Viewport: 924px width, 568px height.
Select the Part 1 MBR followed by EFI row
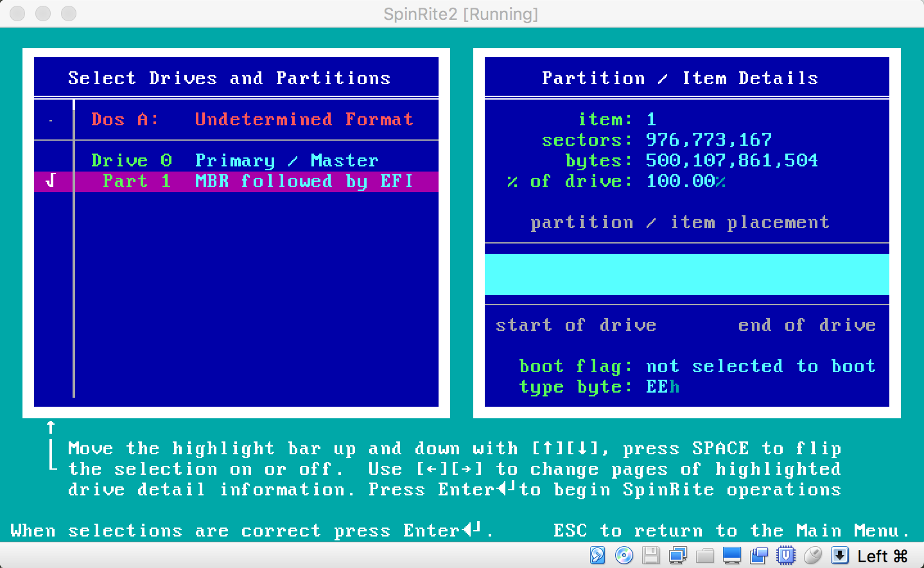[236, 181]
